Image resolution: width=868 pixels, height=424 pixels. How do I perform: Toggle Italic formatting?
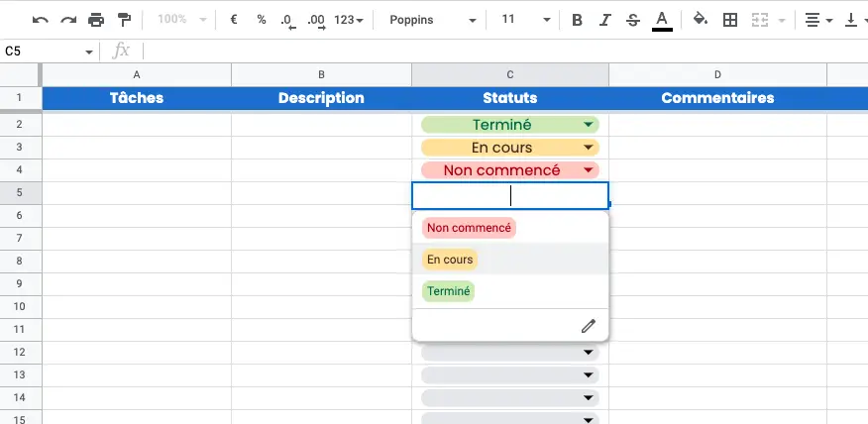(604, 20)
